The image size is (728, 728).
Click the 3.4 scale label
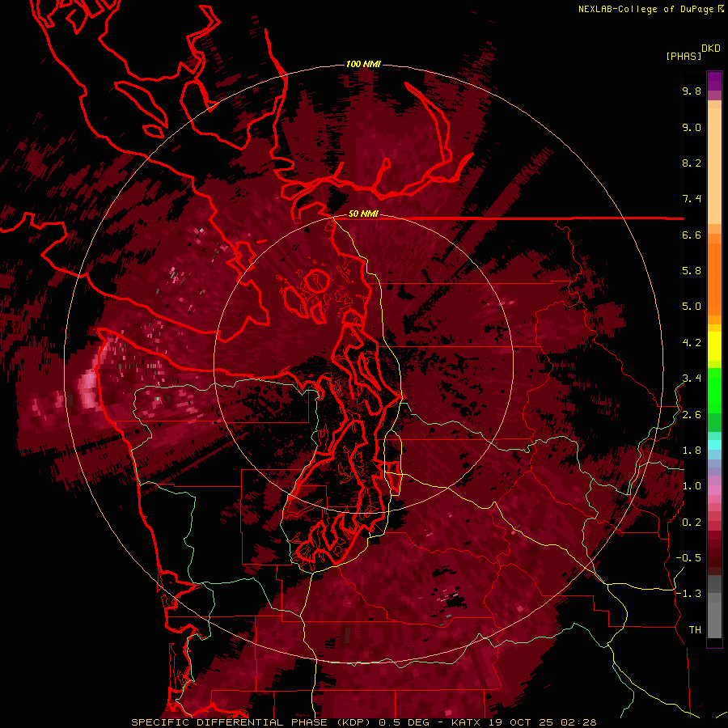[692, 379]
